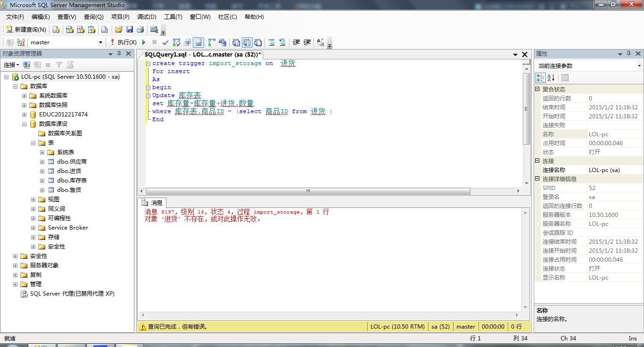Toggle categorized view in properties panel
The image size is (644, 347).
(x=541, y=78)
